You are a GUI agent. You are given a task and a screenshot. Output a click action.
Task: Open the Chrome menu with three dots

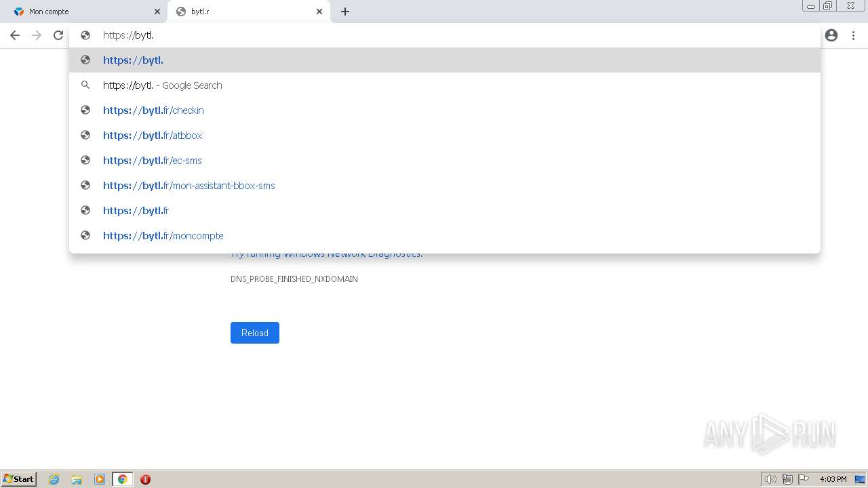852,35
